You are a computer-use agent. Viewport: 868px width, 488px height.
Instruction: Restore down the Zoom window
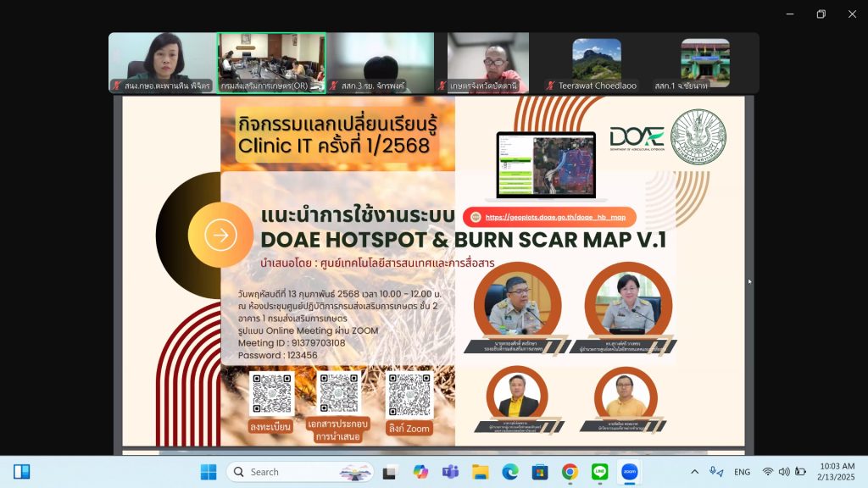click(821, 14)
